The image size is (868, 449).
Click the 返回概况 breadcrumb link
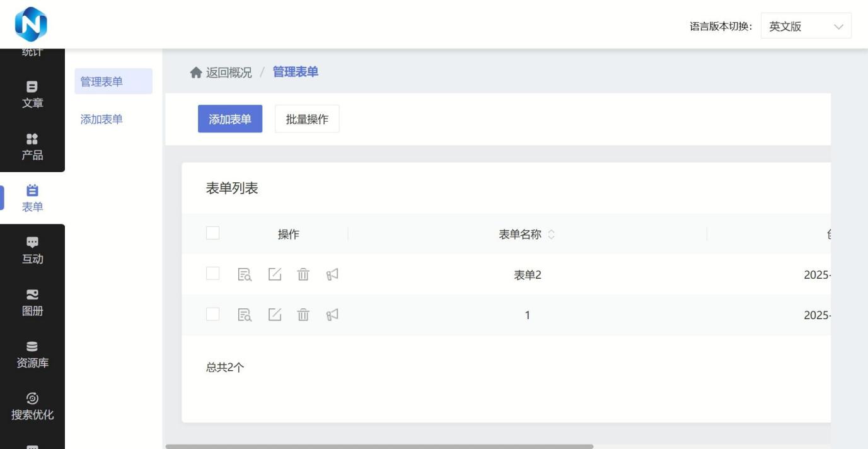point(221,73)
